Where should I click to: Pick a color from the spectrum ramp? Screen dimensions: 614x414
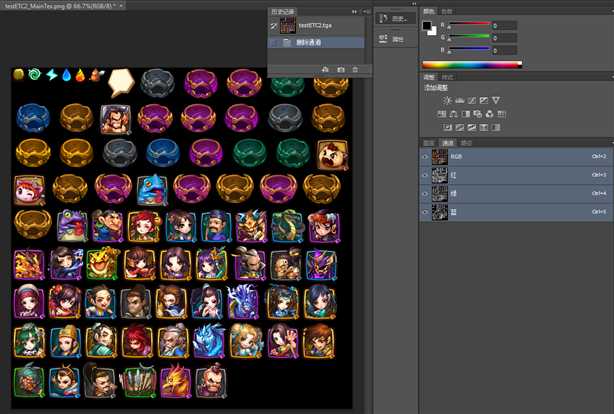point(472,65)
